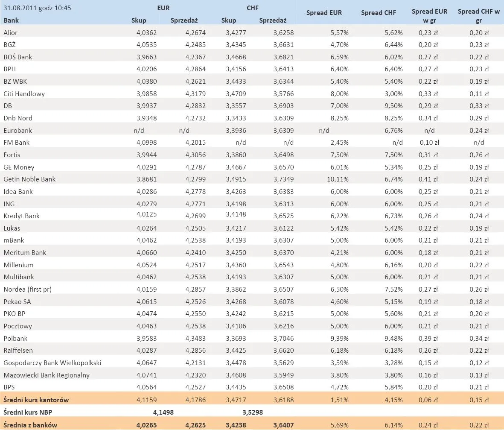Select the FM Bank row label
Viewport: 504px width, 430px height.
[16, 143]
